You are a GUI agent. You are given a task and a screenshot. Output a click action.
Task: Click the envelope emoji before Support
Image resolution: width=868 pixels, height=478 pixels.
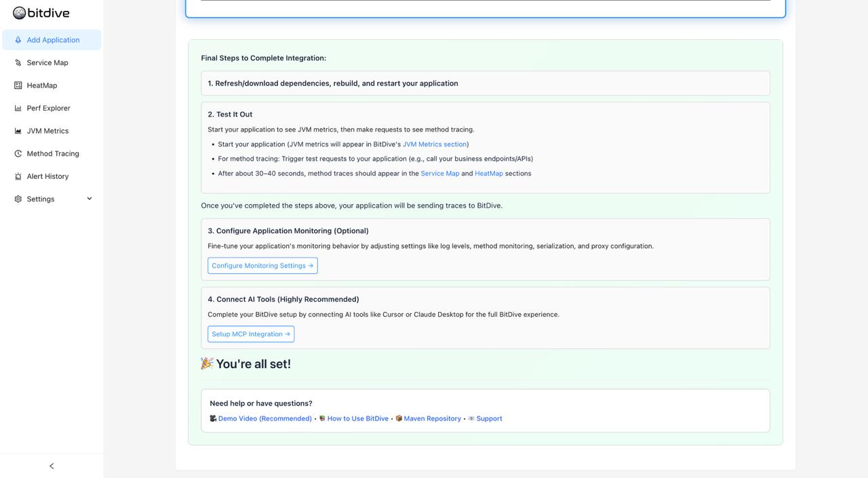click(x=471, y=419)
